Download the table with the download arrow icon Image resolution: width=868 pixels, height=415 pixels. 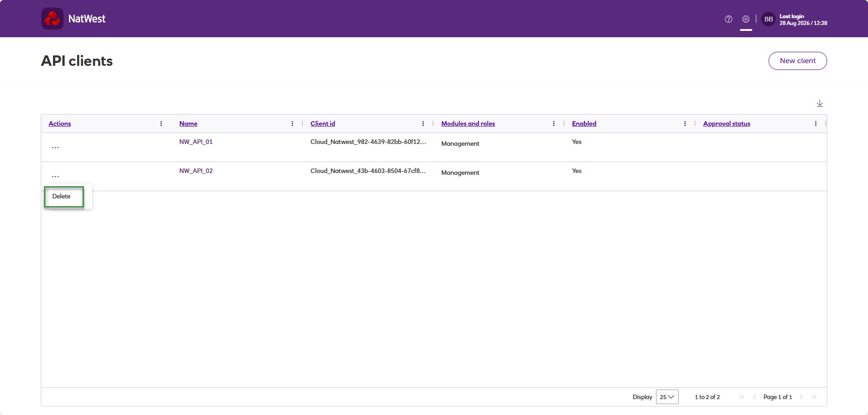click(x=820, y=104)
